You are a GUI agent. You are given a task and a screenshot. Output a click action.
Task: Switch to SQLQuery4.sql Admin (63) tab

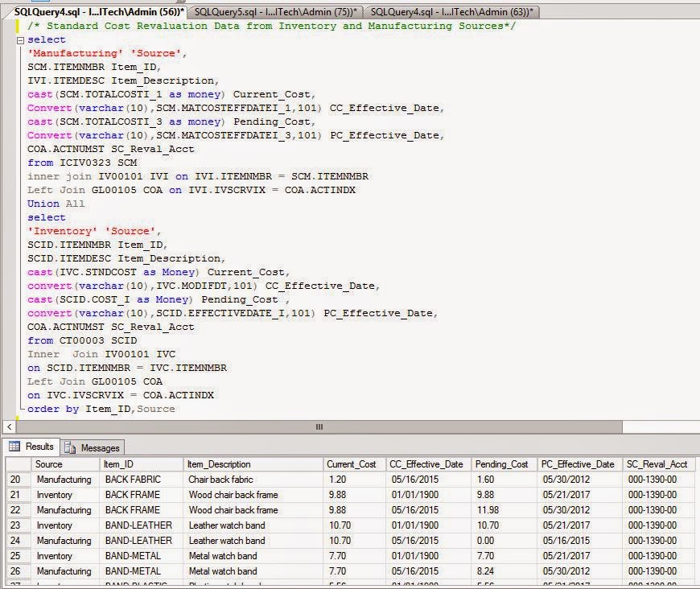(451, 12)
